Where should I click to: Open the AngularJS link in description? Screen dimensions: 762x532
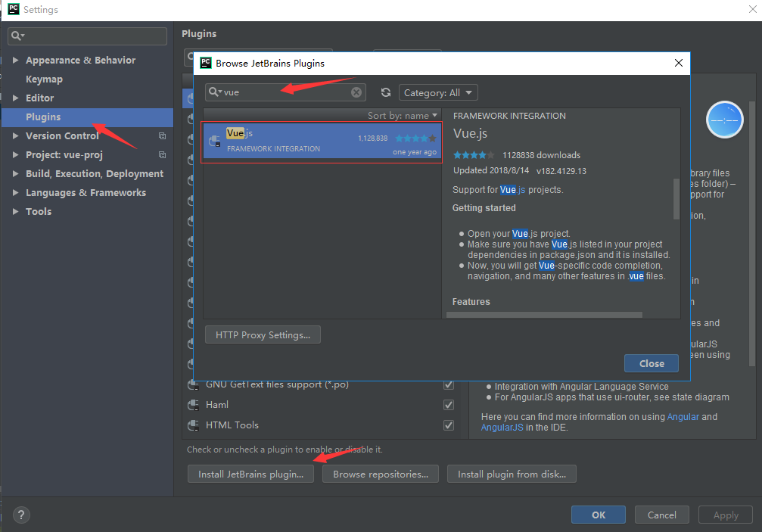pos(502,428)
